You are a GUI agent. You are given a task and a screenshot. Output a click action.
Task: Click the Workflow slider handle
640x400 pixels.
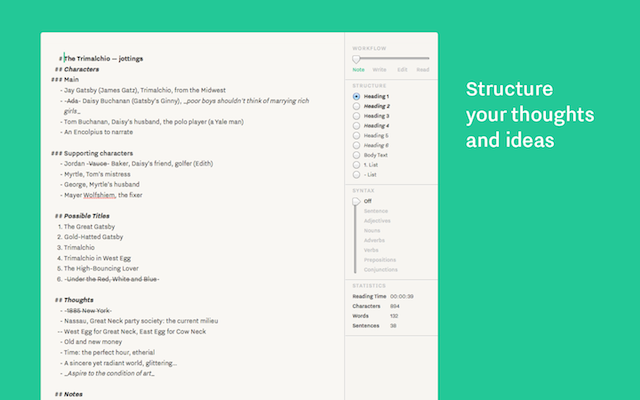pyautogui.click(x=356, y=60)
